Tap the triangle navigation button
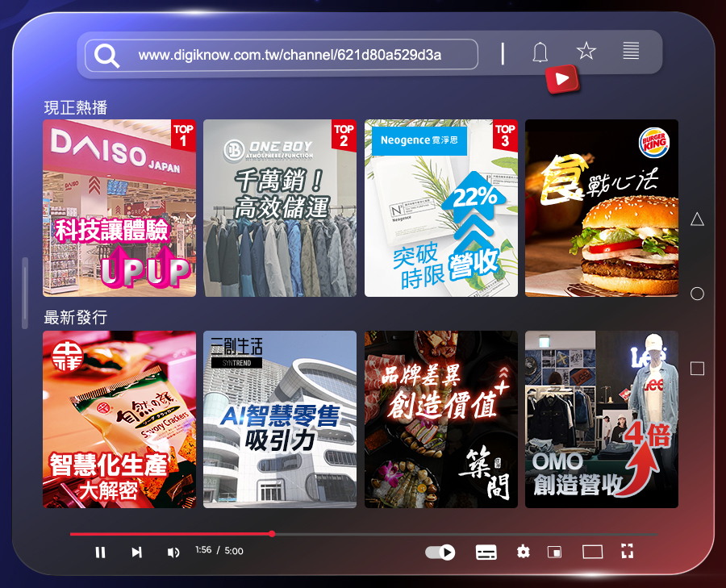 pos(697,219)
